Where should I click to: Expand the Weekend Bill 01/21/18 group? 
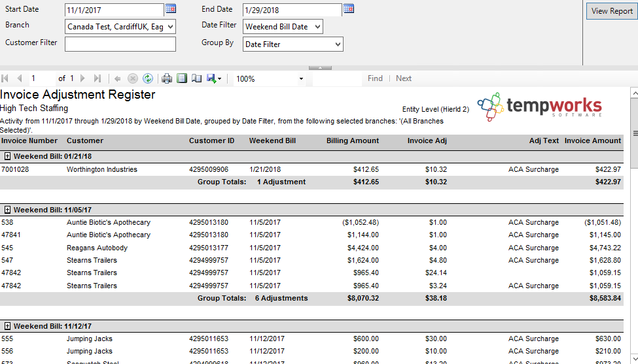point(7,156)
